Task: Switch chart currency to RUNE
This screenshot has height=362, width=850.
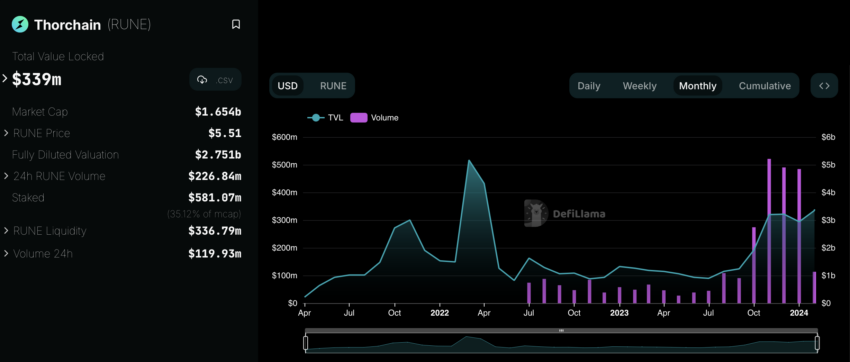Action: click(x=333, y=86)
